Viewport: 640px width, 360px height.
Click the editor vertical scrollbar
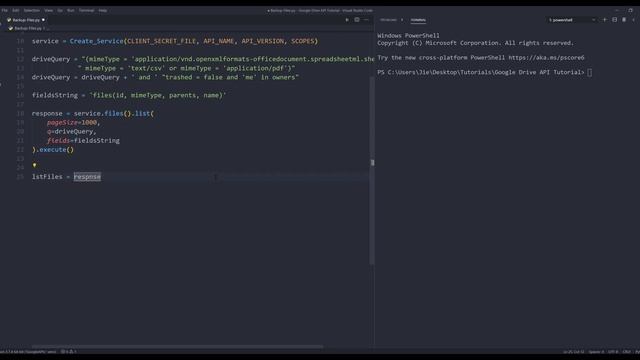click(x=372, y=171)
